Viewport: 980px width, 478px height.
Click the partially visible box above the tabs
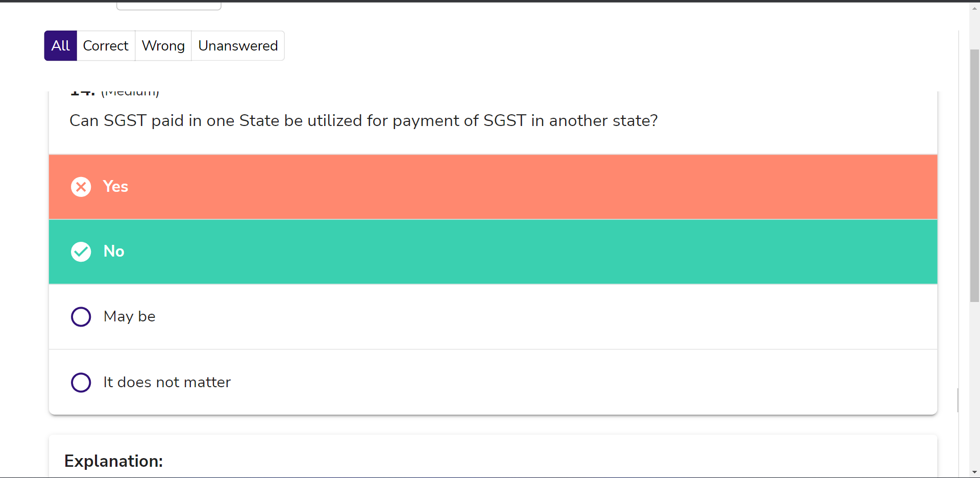click(168, 6)
